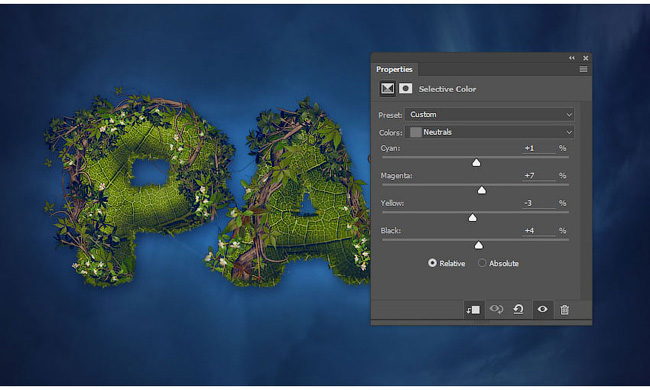Click the Yellow slider handle
Viewport: 650px width, 390px height.
[473, 218]
